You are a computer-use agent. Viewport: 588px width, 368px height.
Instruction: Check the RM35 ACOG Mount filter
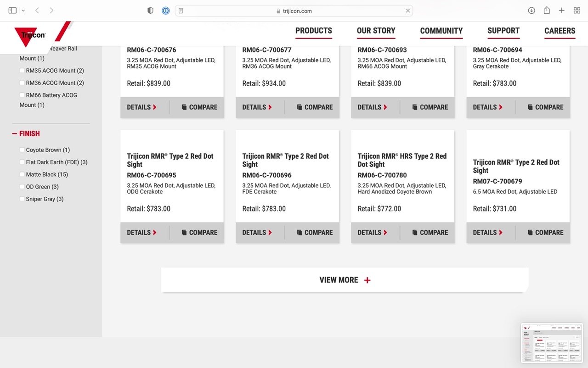point(22,70)
